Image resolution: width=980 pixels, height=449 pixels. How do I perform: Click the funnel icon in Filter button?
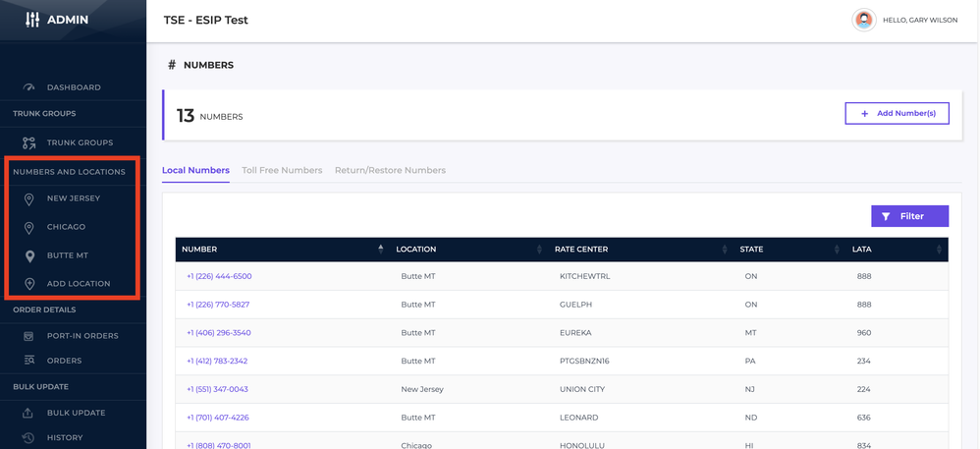[886, 216]
